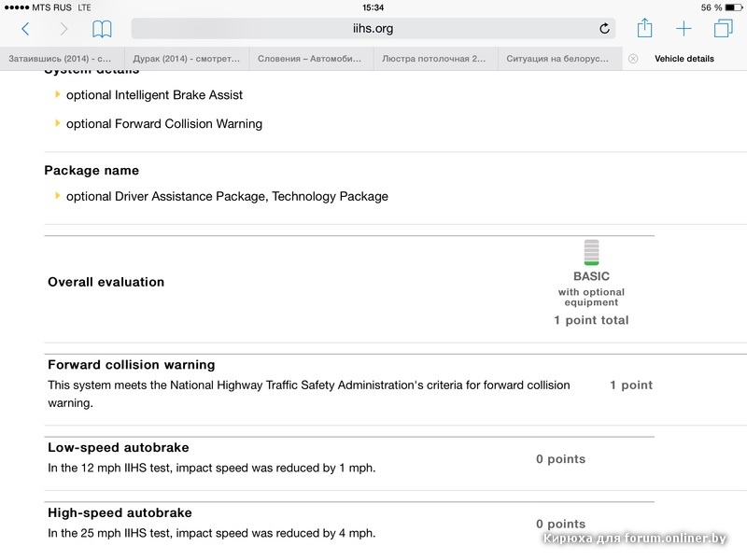The image size is (747, 560).
Task: Select the Vehicle details tab
Action: click(684, 59)
